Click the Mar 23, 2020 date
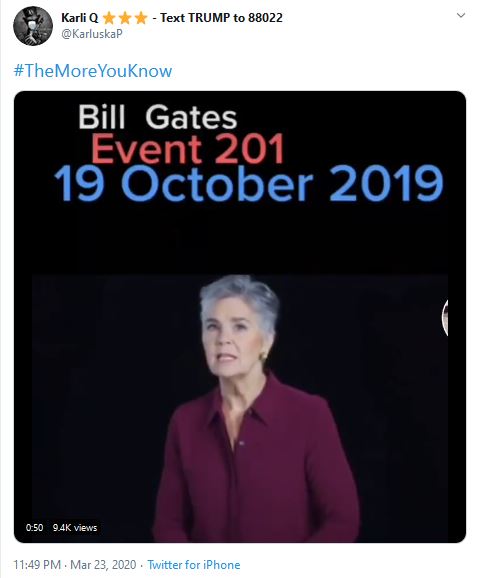The image size is (478, 578). (103, 565)
